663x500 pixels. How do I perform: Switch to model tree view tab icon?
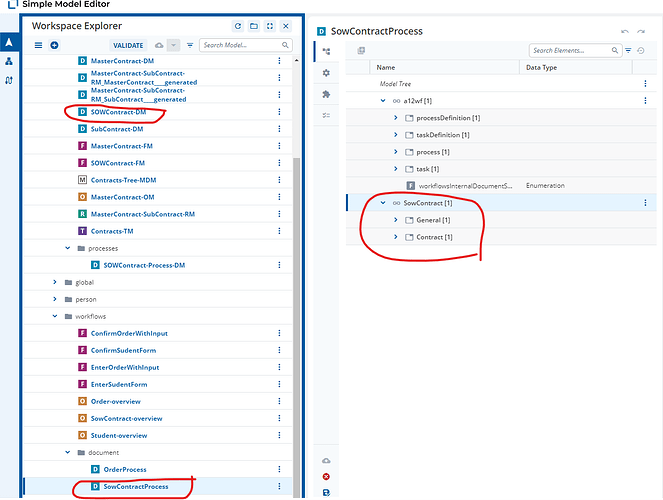326,52
